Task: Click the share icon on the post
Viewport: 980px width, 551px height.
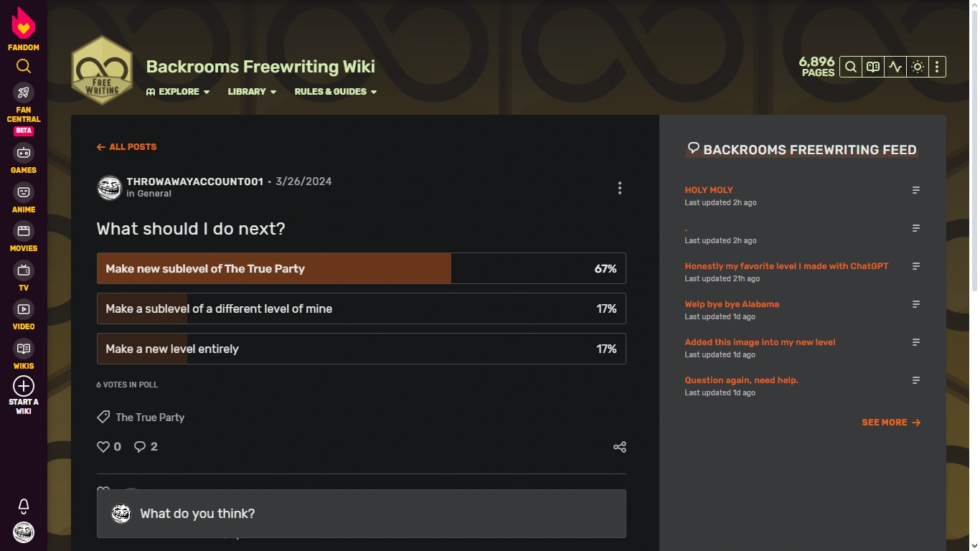Action: tap(620, 447)
